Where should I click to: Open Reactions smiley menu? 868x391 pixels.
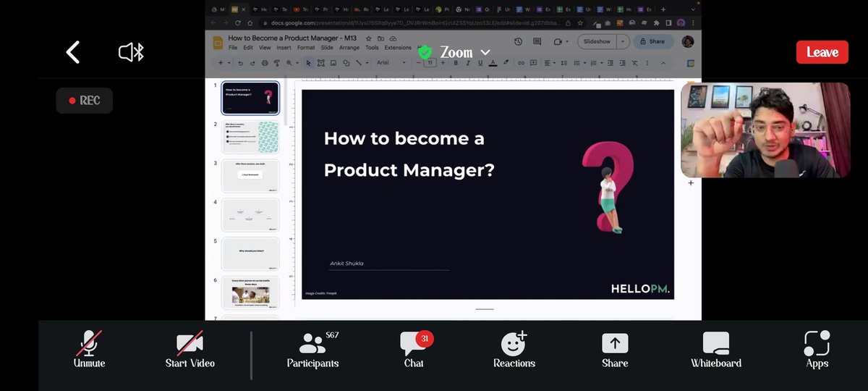pos(514,350)
